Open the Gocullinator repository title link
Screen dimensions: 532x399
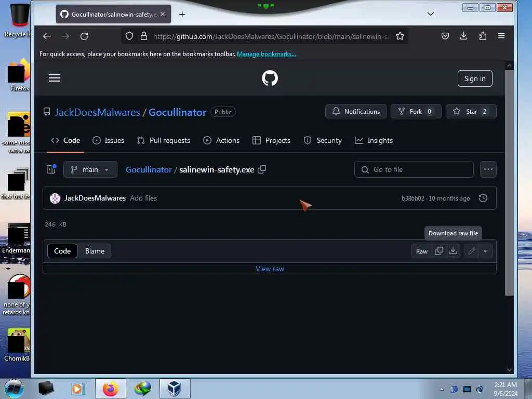click(x=177, y=112)
